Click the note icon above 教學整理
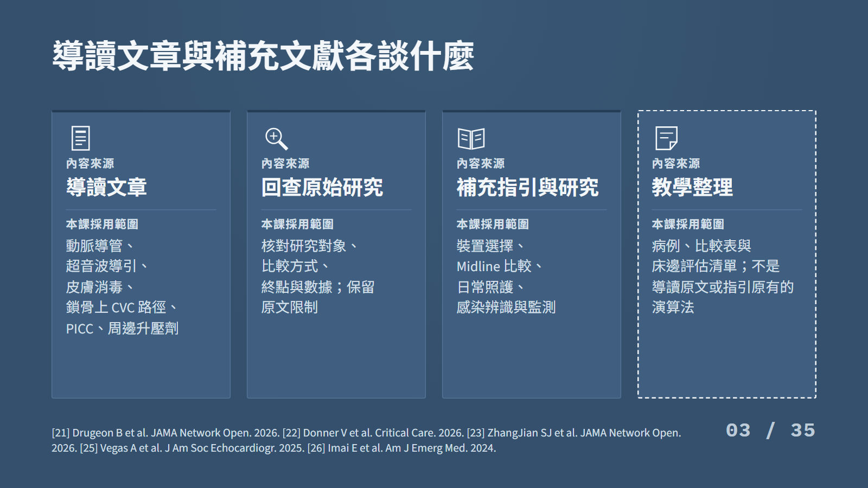 coord(666,138)
